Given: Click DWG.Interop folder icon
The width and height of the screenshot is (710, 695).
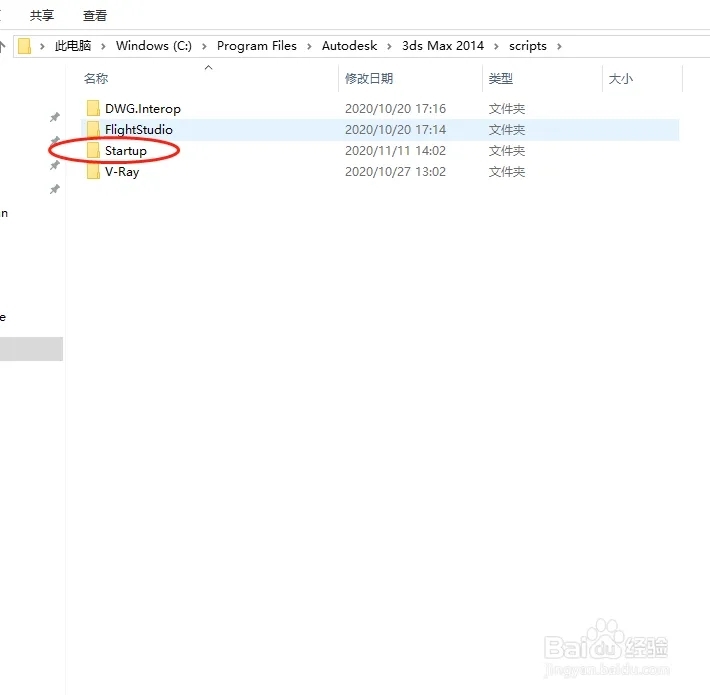Looking at the screenshot, I should coord(93,108).
